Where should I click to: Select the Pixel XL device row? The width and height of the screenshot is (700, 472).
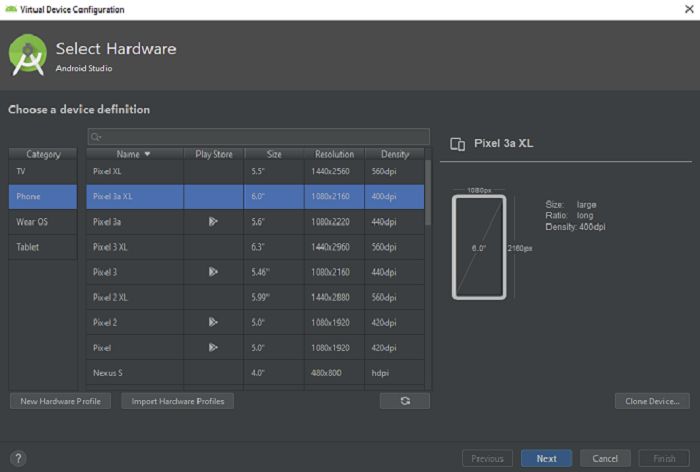pyautogui.click(x=255, y=171)
